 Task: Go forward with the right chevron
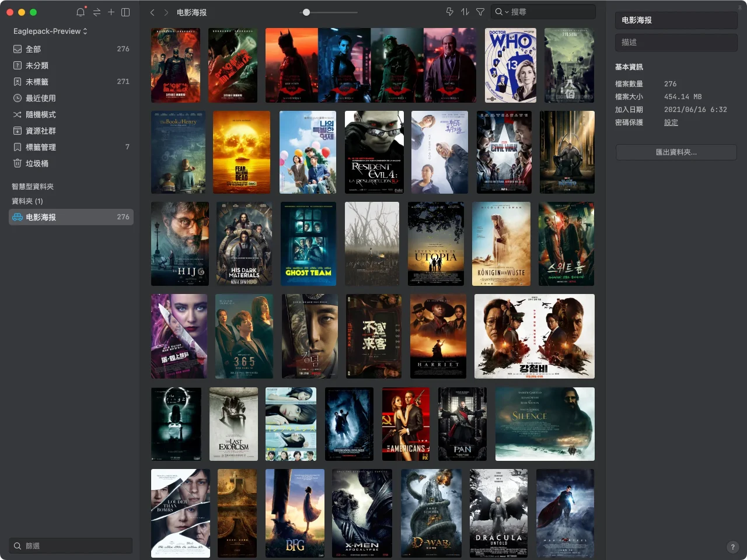166,12
